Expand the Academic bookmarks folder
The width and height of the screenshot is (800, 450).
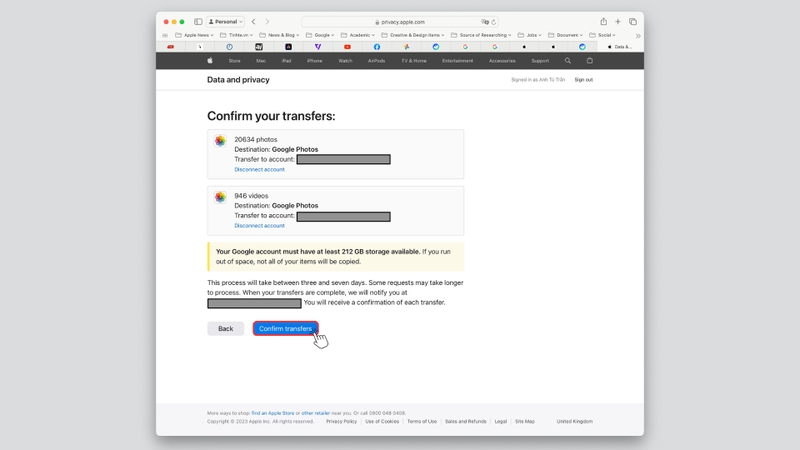point(358,35)
